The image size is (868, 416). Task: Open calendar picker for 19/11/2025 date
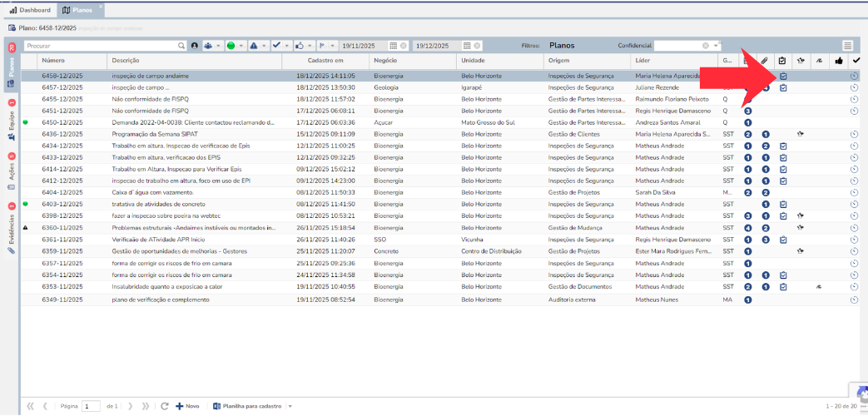point(394,46)
